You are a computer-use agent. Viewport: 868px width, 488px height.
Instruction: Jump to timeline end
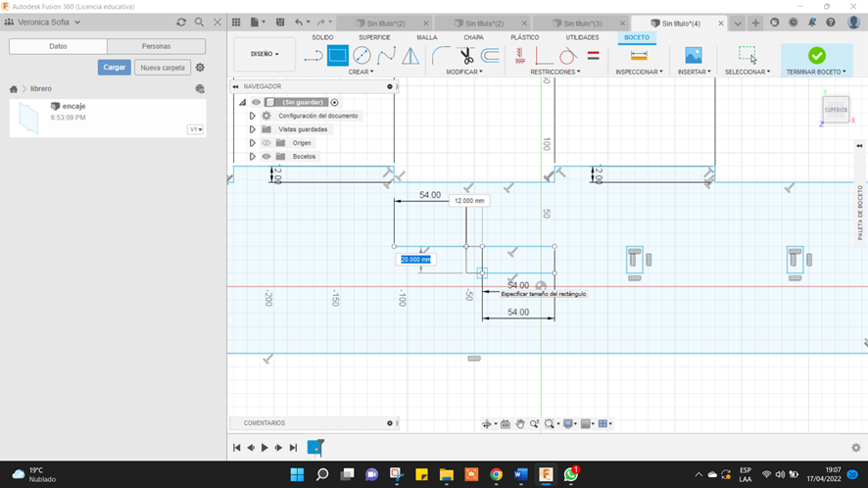click(x=293, y=448)
